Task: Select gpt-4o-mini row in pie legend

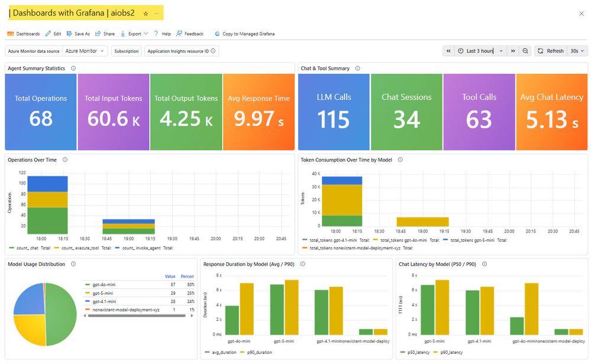Action: point(139,285)
